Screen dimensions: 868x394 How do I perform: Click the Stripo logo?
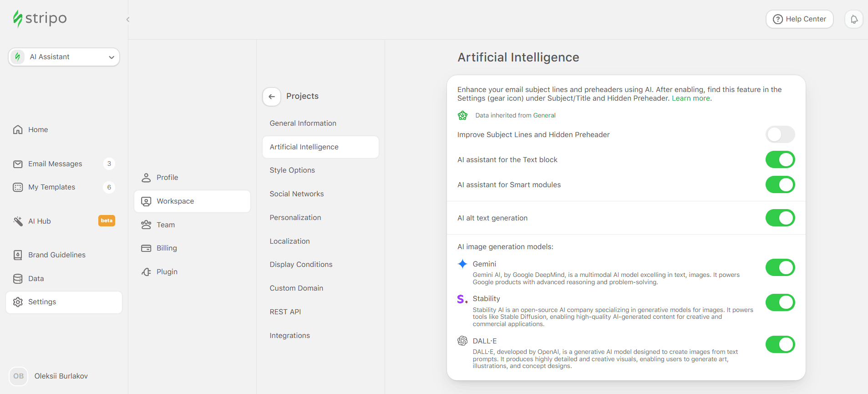click(39, 18)
